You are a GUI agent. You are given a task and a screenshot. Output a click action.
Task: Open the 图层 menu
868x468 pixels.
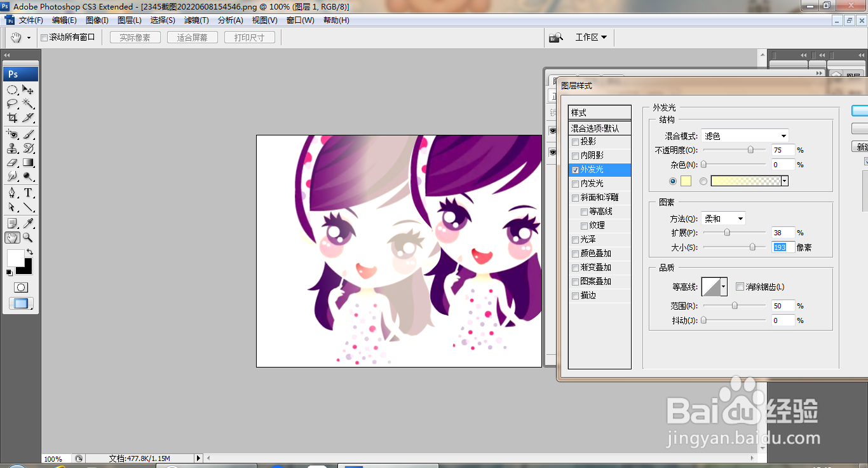[130, 20]
